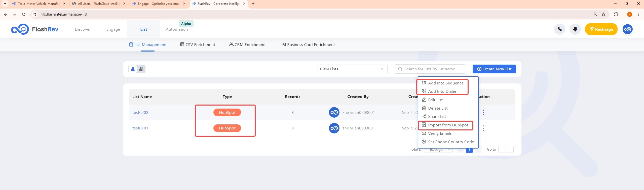Open browser extensions puzzle icon
This screenshot has width=644, height=190.
pos(616,14)
